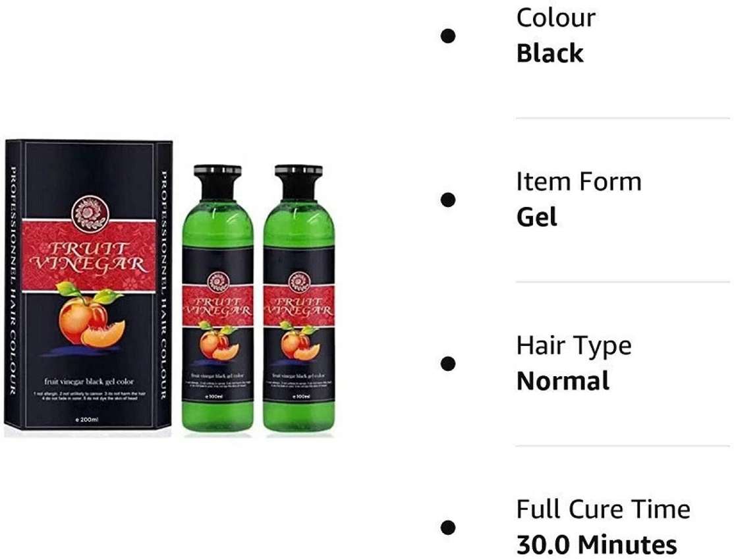734x560 pixels.
Task: Click the Full Cure Time heading
Action: click(604, 509)
